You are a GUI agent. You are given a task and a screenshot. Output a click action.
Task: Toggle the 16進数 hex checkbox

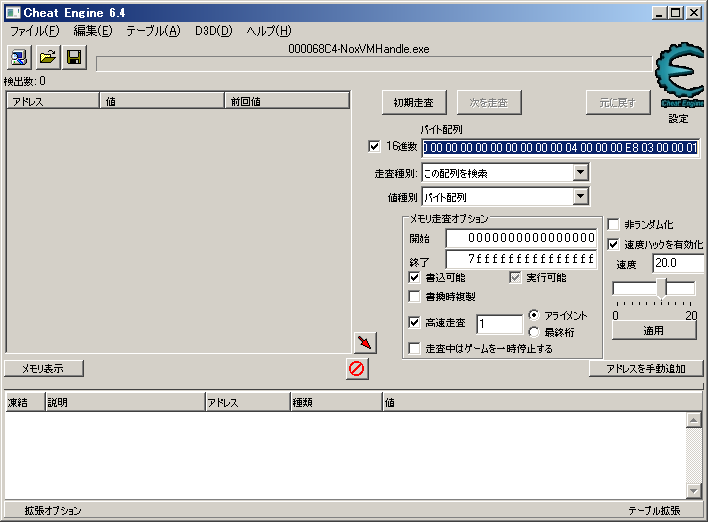pyautogui.click(x=374, y=146)
